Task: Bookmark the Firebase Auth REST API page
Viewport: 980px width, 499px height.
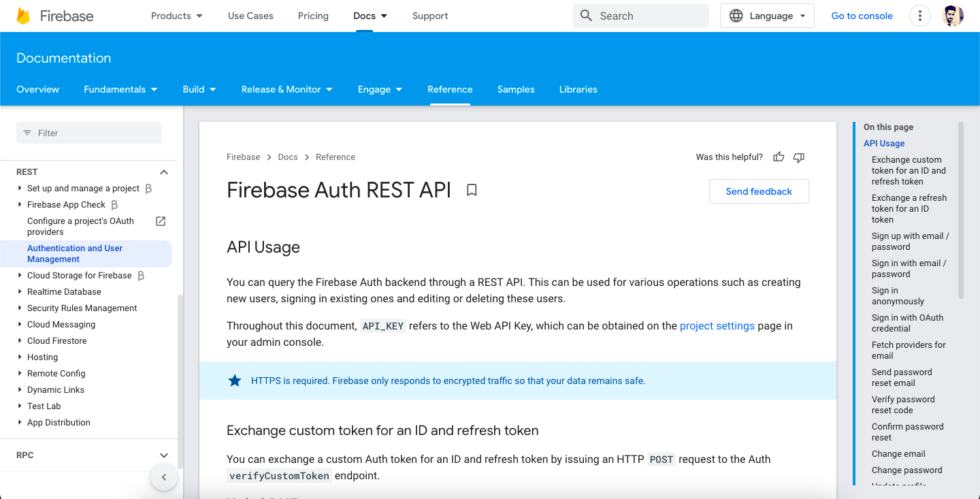Action: [472, 191]
